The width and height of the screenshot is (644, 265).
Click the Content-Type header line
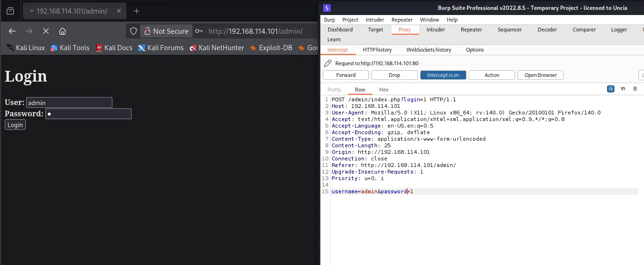click(x=408, y=139)
